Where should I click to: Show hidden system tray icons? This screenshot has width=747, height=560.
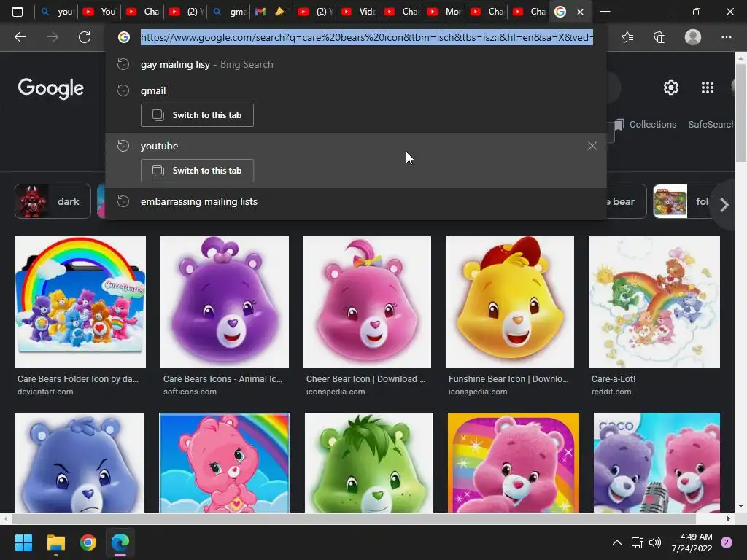(617, 542)
